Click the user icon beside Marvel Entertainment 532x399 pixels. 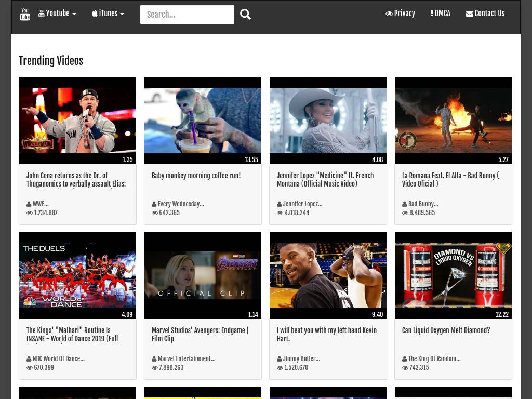[154, 359]
